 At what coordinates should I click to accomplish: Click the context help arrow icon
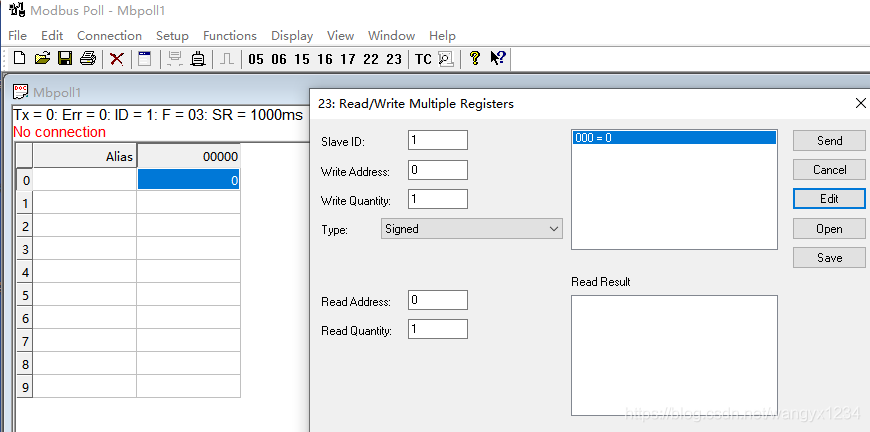(x=498, y=58)
